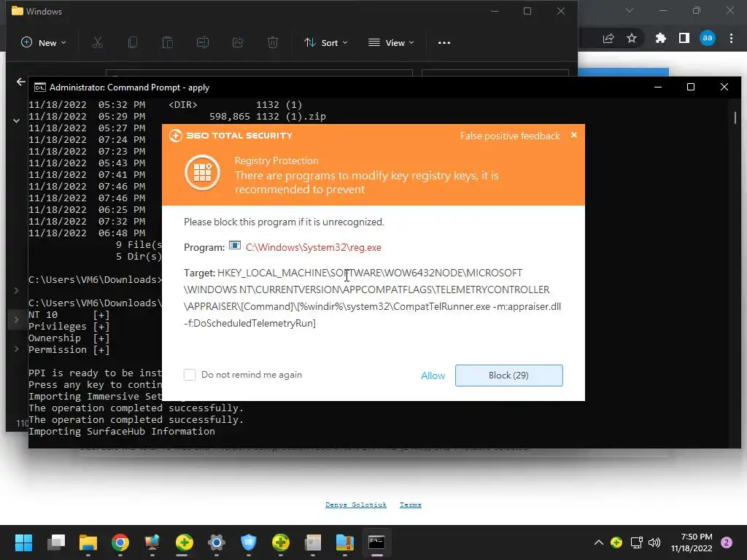Open Command Prompt icon on taskbar

[x=376, y=542]
